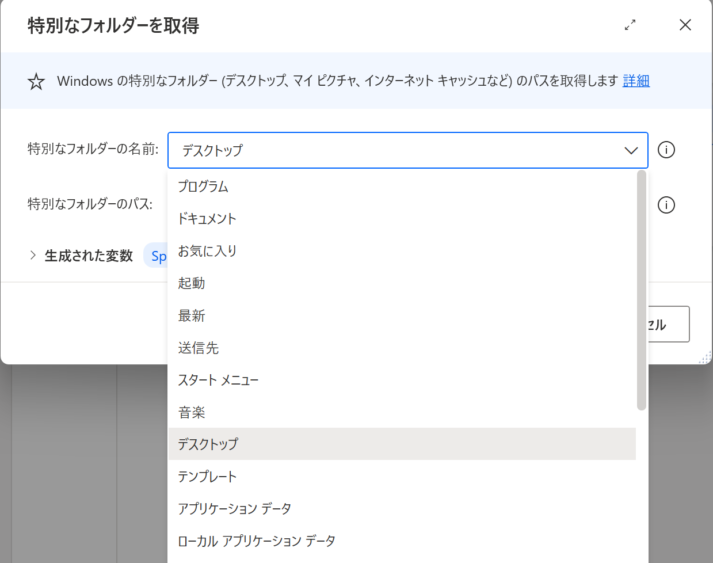Select the highlighted デスクトップ list item
713x563 pixels.
coord(402,444)
